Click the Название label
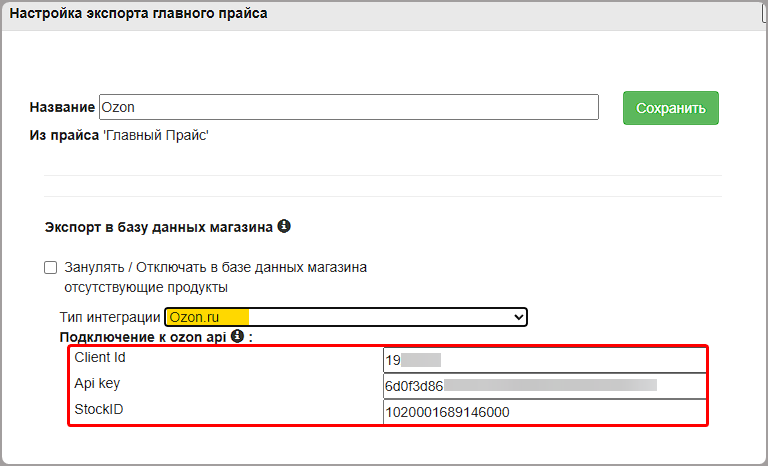Image resolution: width=768 pixels, height=466 pixels. tap(62, 107)
